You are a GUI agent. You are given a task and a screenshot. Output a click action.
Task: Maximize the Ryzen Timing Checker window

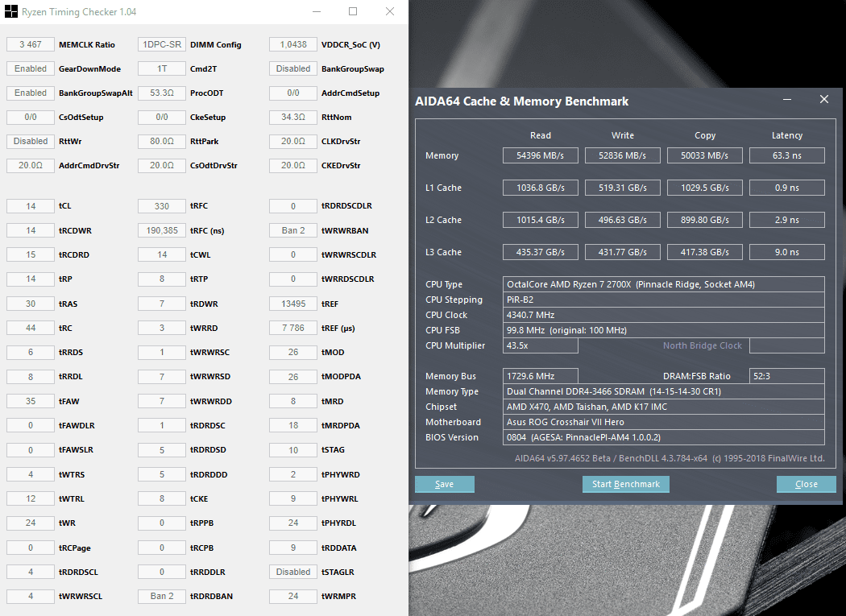click(353, 11)
